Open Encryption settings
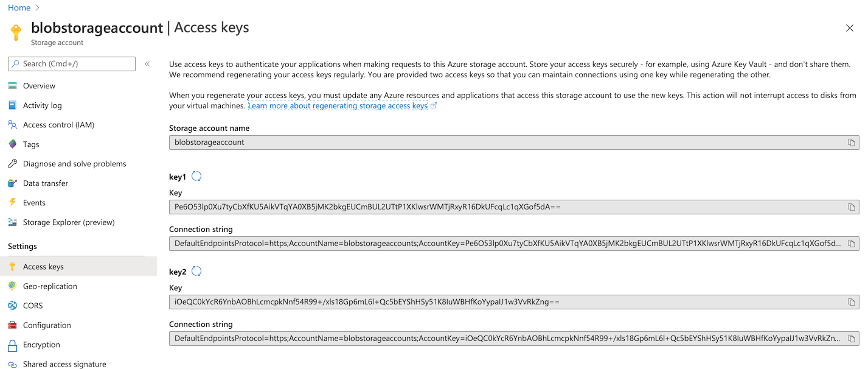868x369 pixels. click(x=40, y=344)
